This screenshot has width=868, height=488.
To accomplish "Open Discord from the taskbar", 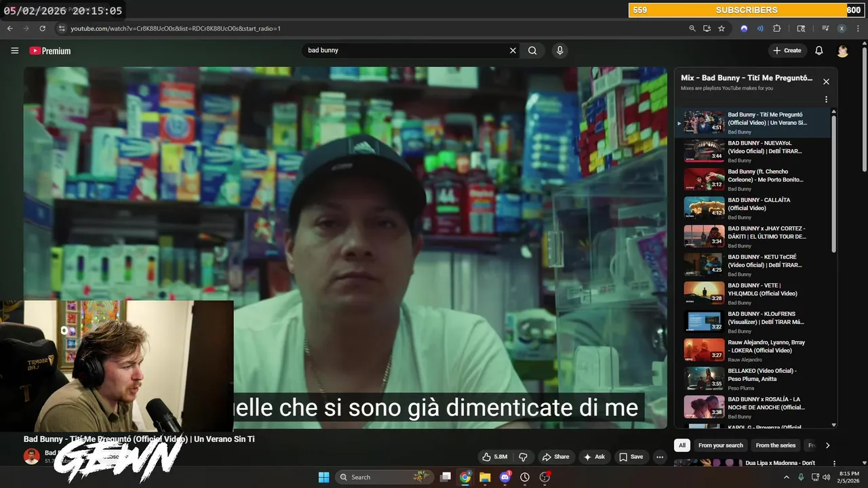I will click(x=505, y=477).
